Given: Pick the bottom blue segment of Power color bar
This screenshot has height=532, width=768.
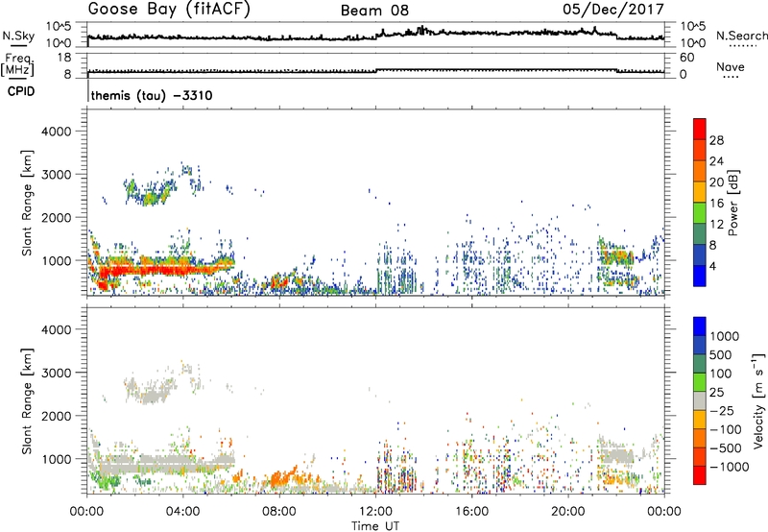Looking at the screenshot, I should pos(700,276).
